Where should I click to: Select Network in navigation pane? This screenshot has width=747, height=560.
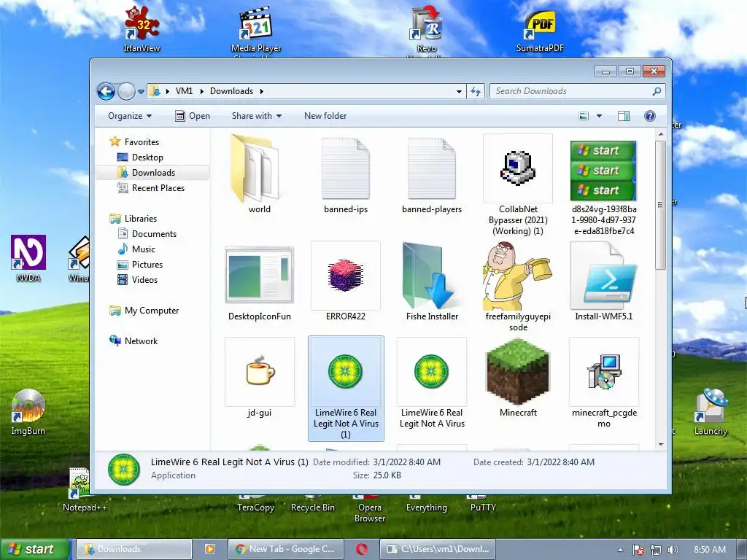(x=141, y=341)
